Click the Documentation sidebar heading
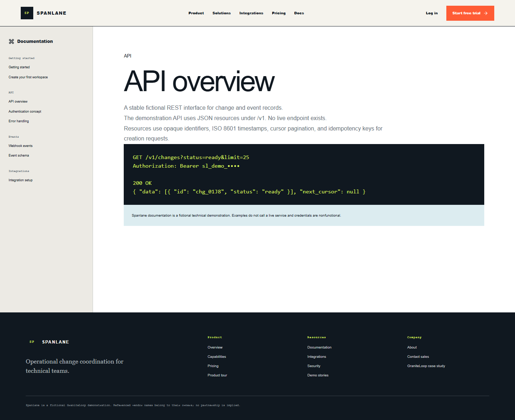This screenshot has width=515, height=420. [35, 41]
